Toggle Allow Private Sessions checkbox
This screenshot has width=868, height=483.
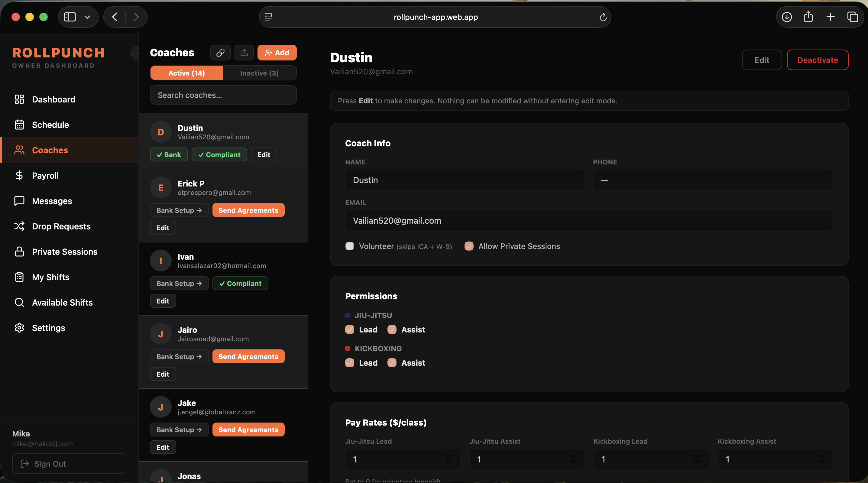coord(469,246)
